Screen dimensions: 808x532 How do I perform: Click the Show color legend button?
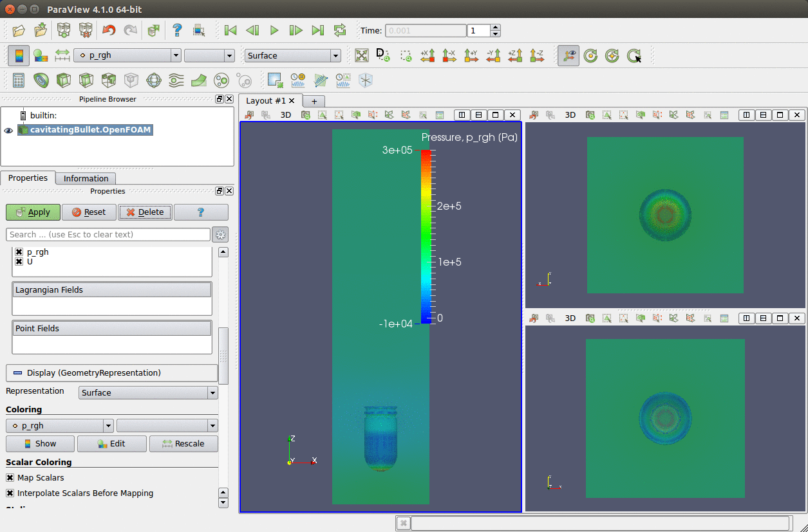tap(40, 444)
